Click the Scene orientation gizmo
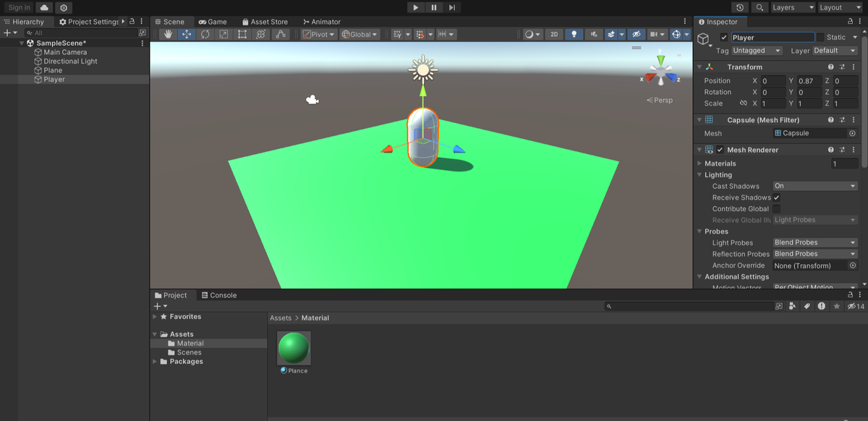868x421 pixels. click(x=660, y=71)
